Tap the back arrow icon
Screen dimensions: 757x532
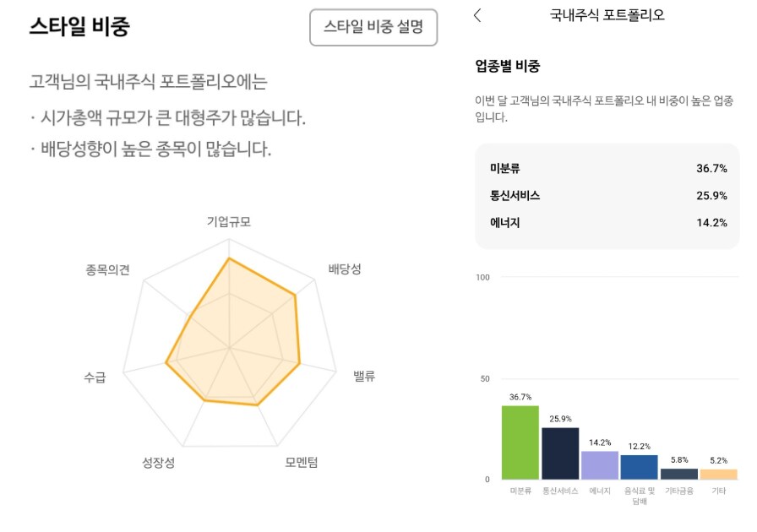(x=478, y=15)
